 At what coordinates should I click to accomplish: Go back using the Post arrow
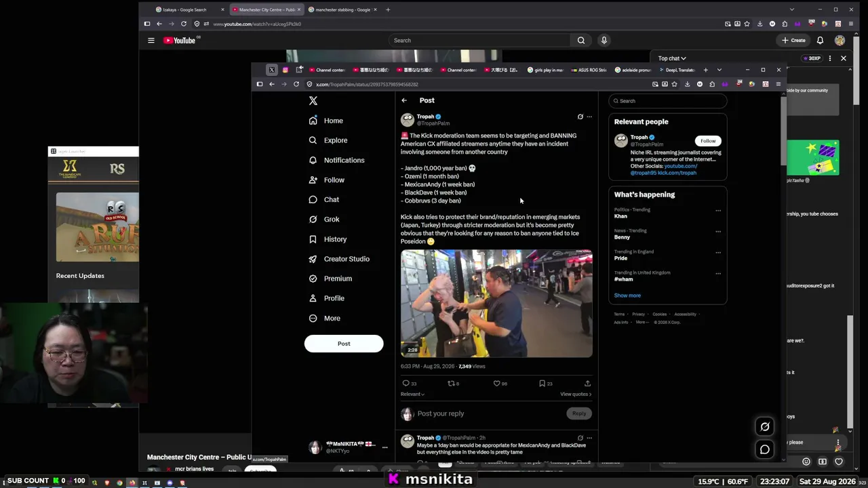[404, 100]
